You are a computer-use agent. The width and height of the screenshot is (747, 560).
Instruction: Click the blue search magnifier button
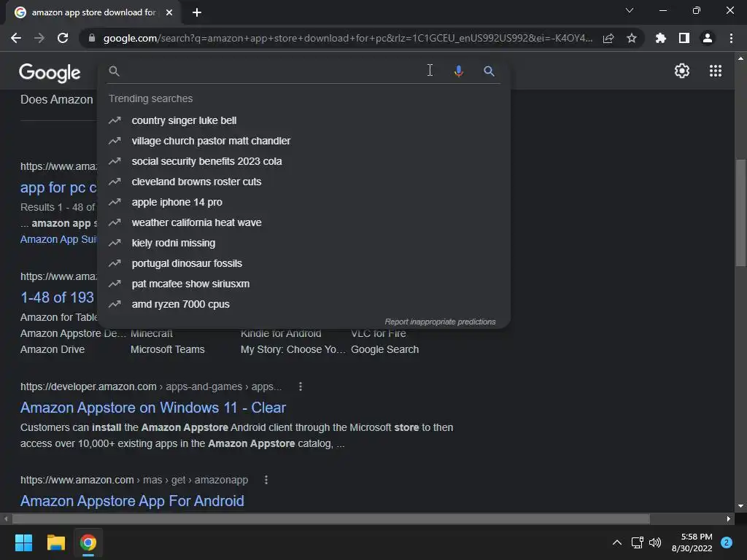(x=489, y=71)
